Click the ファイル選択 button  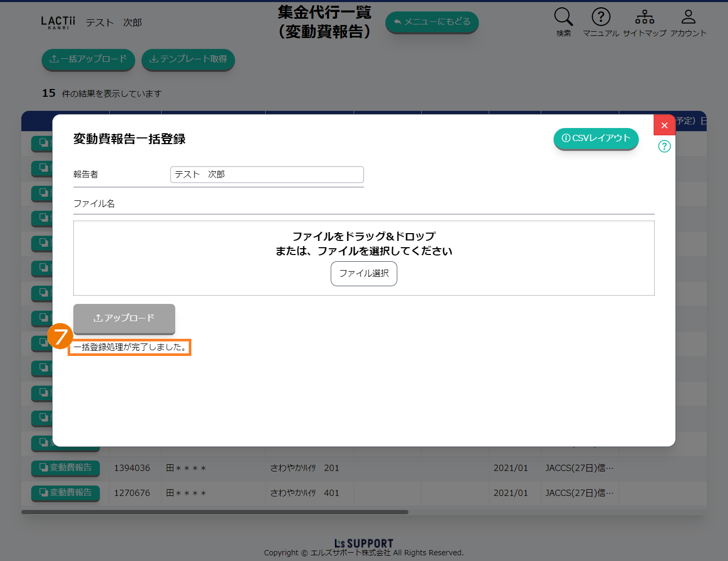tap(363, 273)
